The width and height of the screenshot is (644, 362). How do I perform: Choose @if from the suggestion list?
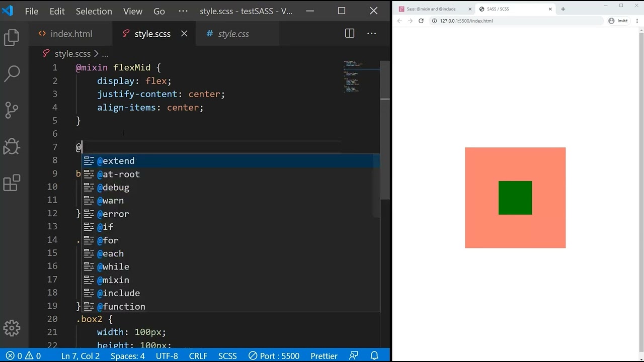(x=231, y=227)
